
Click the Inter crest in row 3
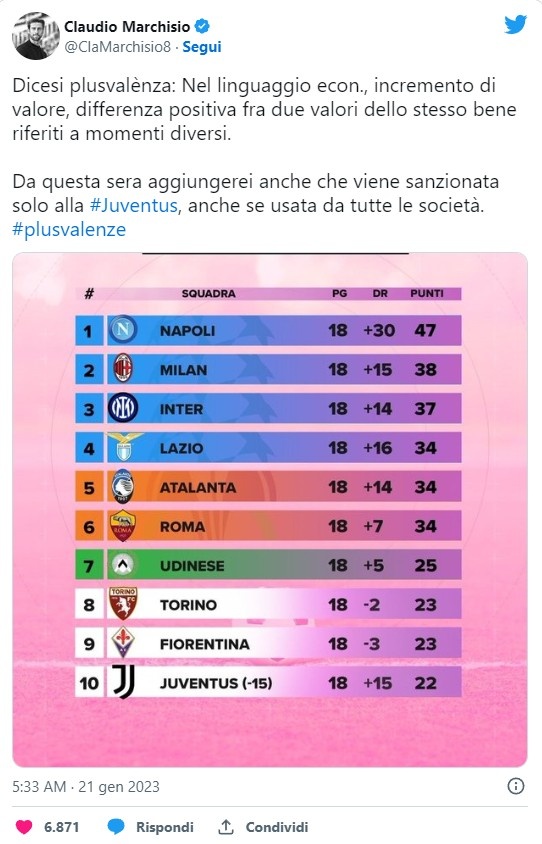pos(123,408)
